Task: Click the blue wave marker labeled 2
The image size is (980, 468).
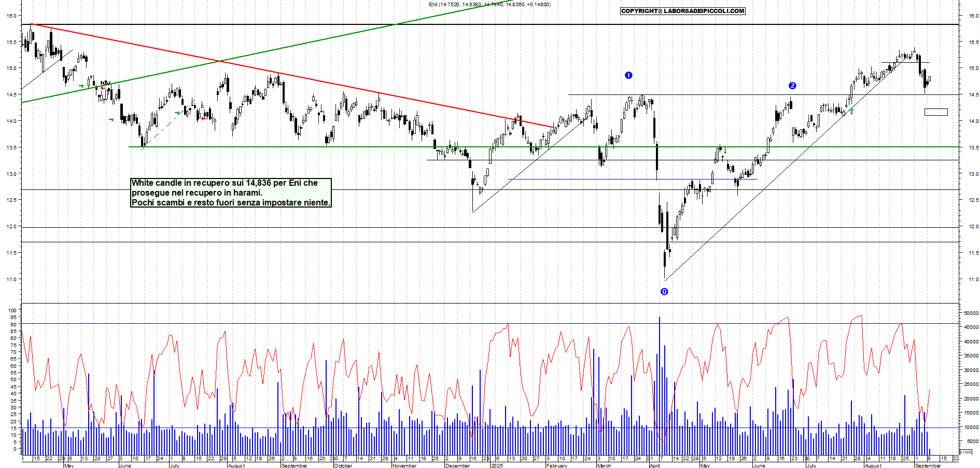Action: 792,86
